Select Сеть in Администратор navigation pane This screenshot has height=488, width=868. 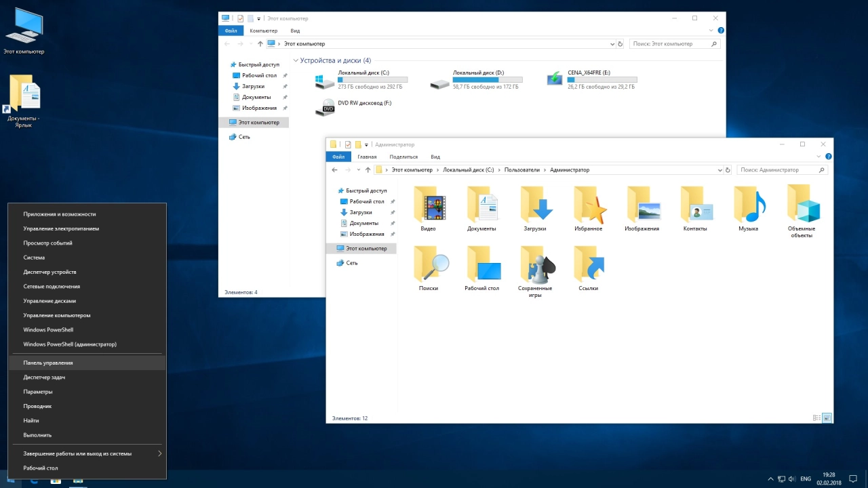[352, 263]
